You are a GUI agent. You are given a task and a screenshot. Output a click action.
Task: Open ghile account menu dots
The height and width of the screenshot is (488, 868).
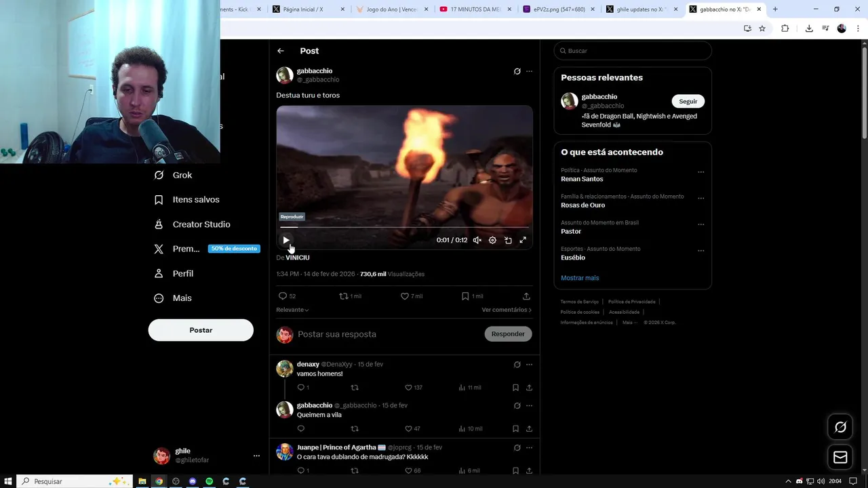tap(256, 456)
